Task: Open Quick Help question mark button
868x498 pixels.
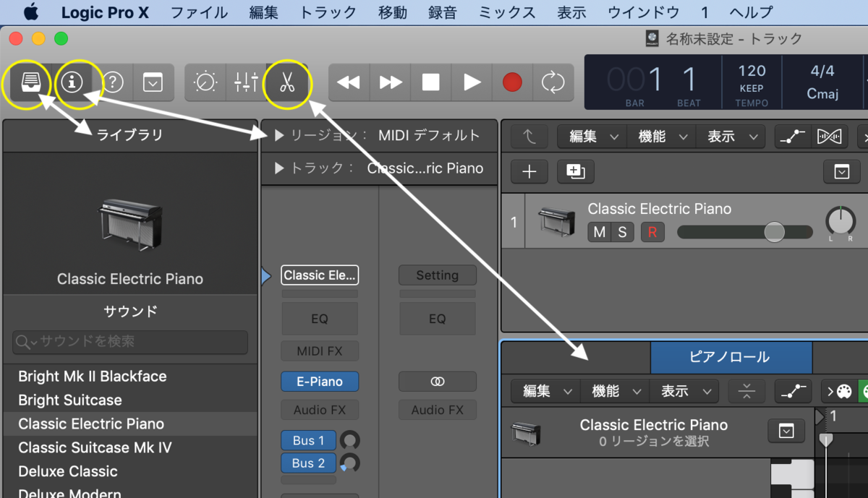Action: [x=113, y=82]
